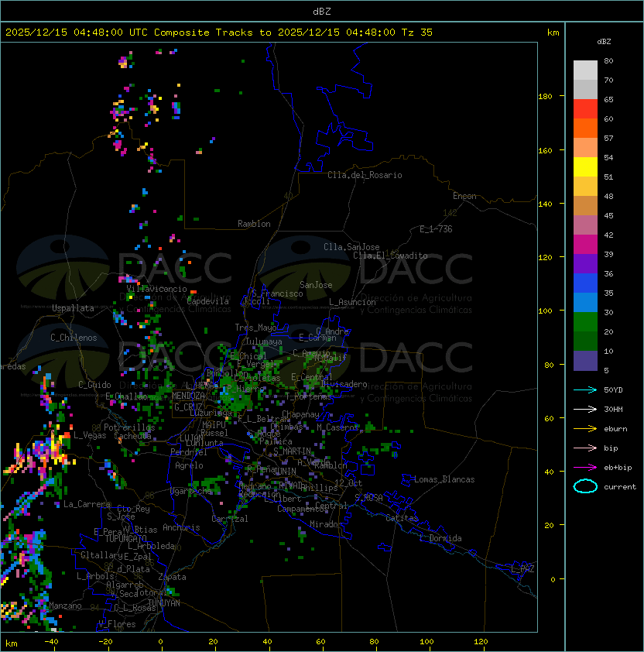Select the magenta 39-42 dBZ swatch
Image resolution: width=644 pixels, height=652 pixels.
click(585, 245)
